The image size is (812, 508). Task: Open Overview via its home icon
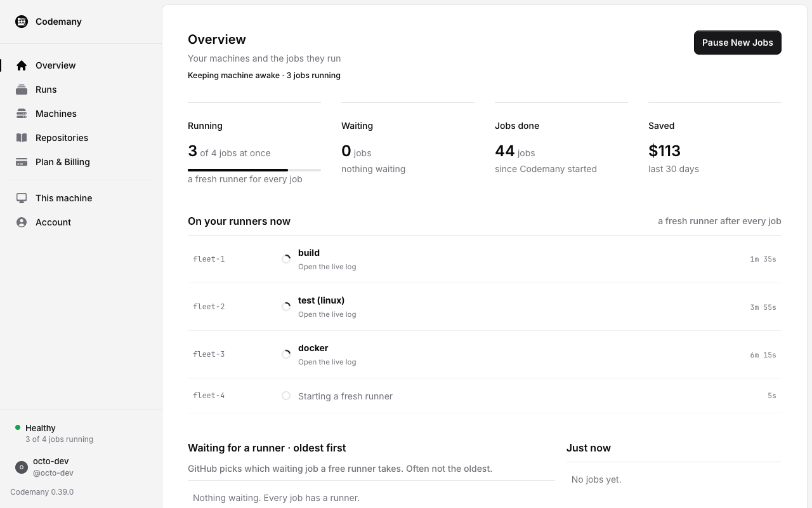pyautogui.click(x=22, y=65)
